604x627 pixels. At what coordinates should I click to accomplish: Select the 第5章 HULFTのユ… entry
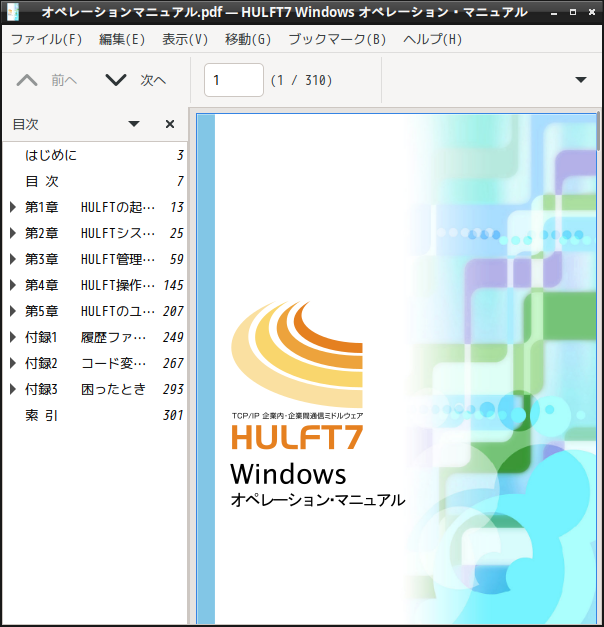tap(95, 311)
